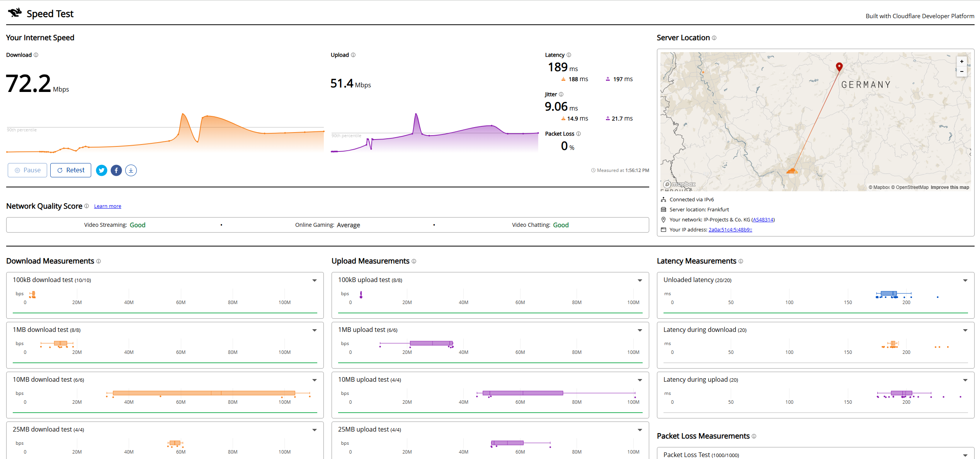Open the AS48314 network link

[x=763, y=220]
